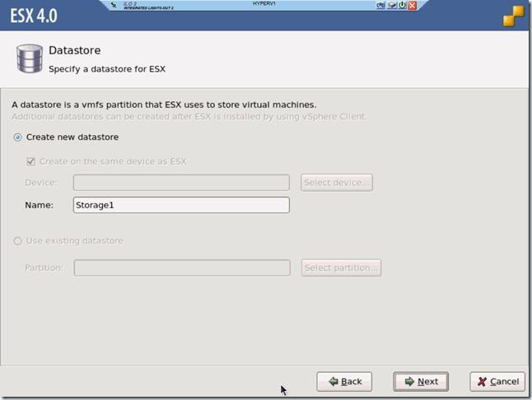Viewport: 532px width, 400px height.
Task: Click the vmfs partition description sentence
Action: coord(164,105)
